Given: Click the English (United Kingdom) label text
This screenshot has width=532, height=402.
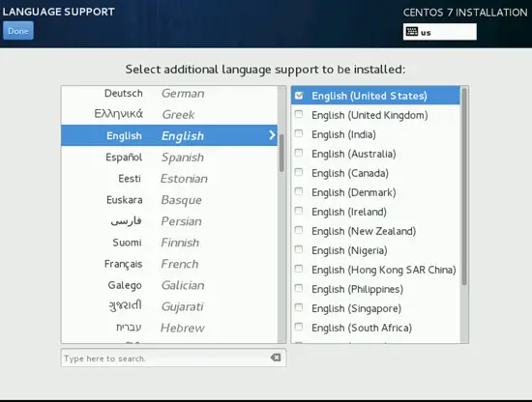Looking at the screenshot, I should [x=369, y=115].
